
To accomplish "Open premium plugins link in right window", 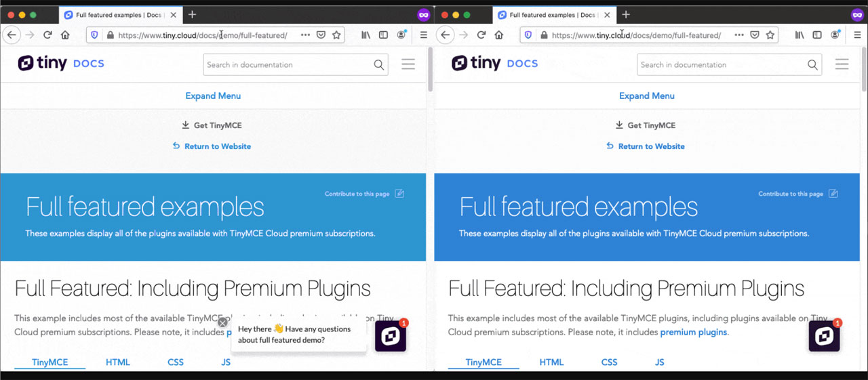I will click(x=693, y=333).
